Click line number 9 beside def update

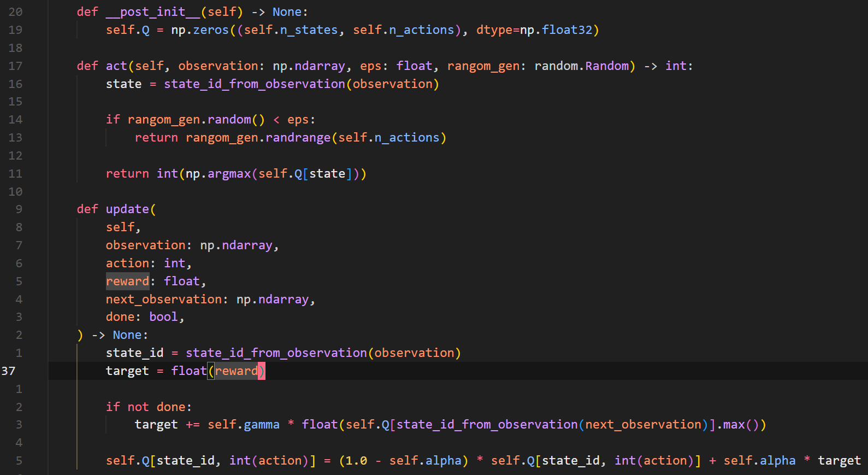point(19,209)
